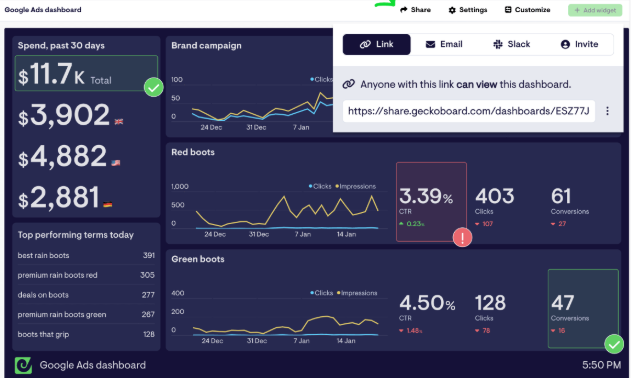This screenshot has width=631, height=378.
Task: Click the red alert icon on 3.39% CTR
Action: [462, 238]
